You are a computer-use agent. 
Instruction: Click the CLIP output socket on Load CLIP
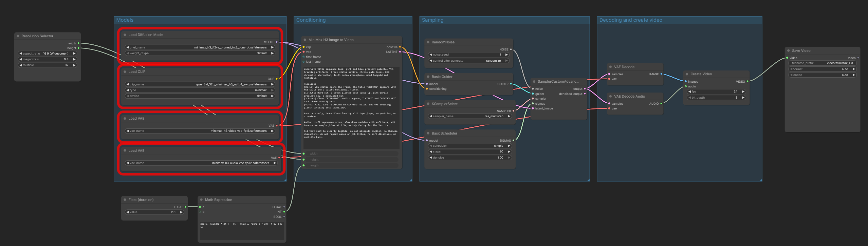(x=277, y=79)
